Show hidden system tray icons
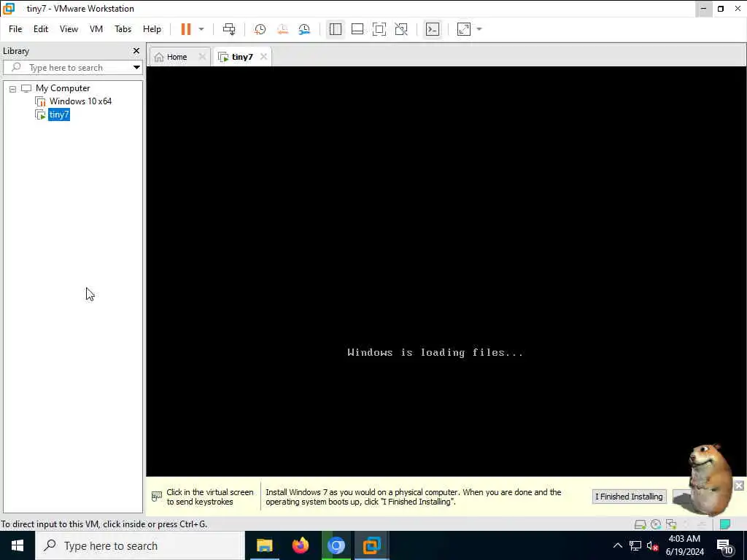Viewport: 747px width, 560px height. click(x=617, y=545)
